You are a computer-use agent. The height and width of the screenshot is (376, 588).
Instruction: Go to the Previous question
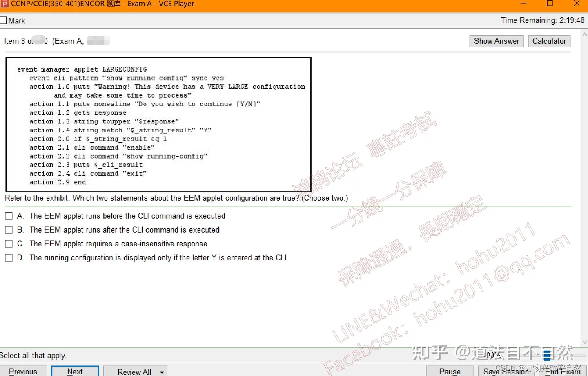click(x=24, y=371)
